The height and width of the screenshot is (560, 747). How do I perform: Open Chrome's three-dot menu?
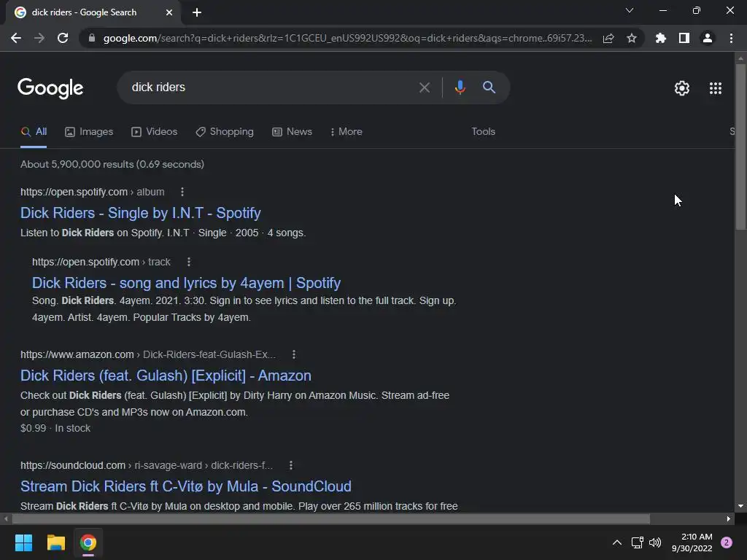click(x=731, y=38)
